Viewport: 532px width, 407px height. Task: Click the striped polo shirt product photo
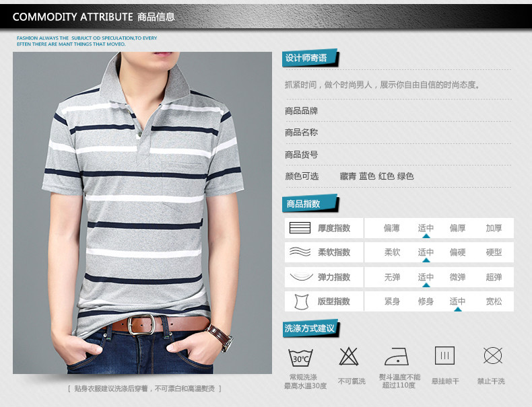tap(142, 213)
